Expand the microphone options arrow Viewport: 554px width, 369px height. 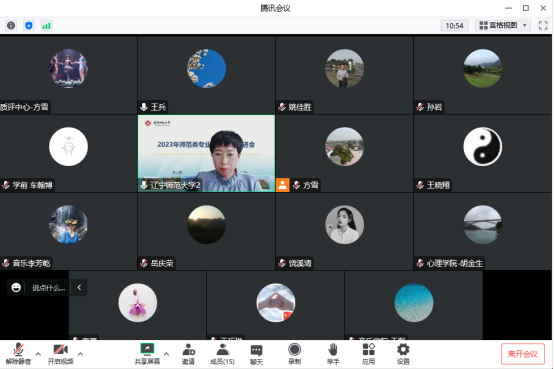pos(38,354)
